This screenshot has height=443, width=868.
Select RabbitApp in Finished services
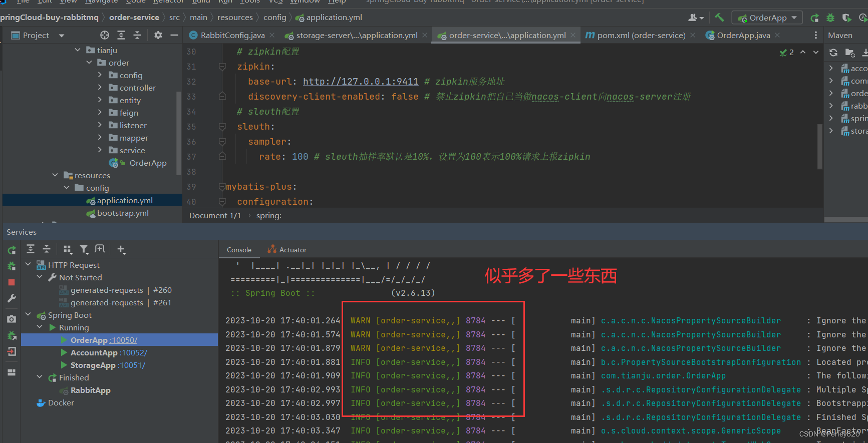(x=90, y=390)
